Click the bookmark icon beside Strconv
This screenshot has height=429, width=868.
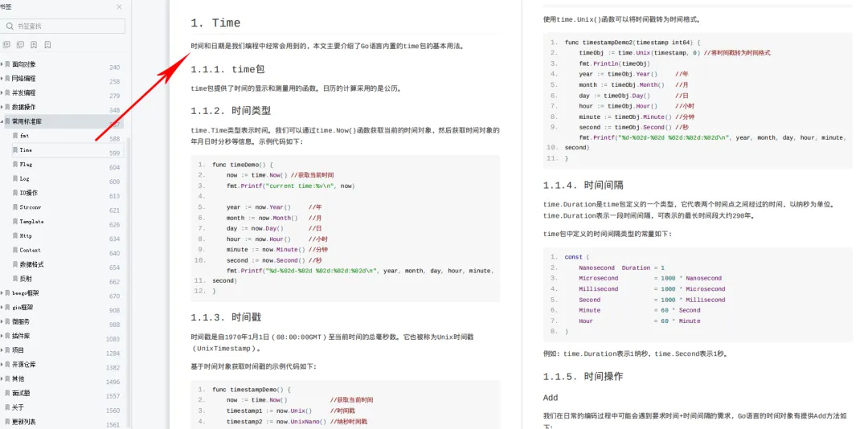[x=15, y=207]
